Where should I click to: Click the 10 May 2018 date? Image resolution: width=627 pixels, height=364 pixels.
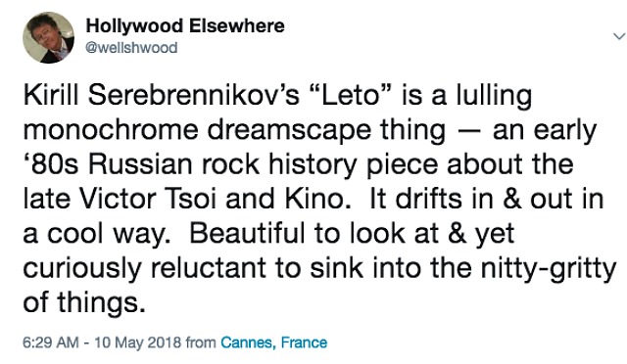click(x=137, y=342)
